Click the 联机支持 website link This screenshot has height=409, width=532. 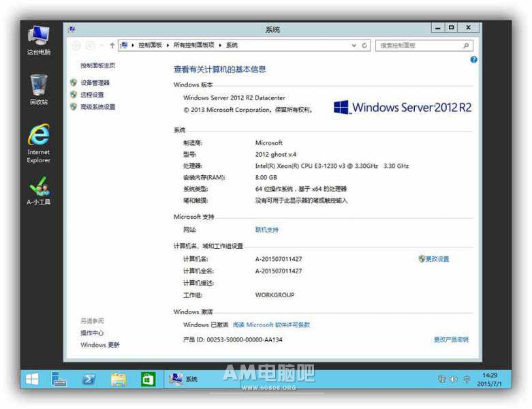pos(266,230)
